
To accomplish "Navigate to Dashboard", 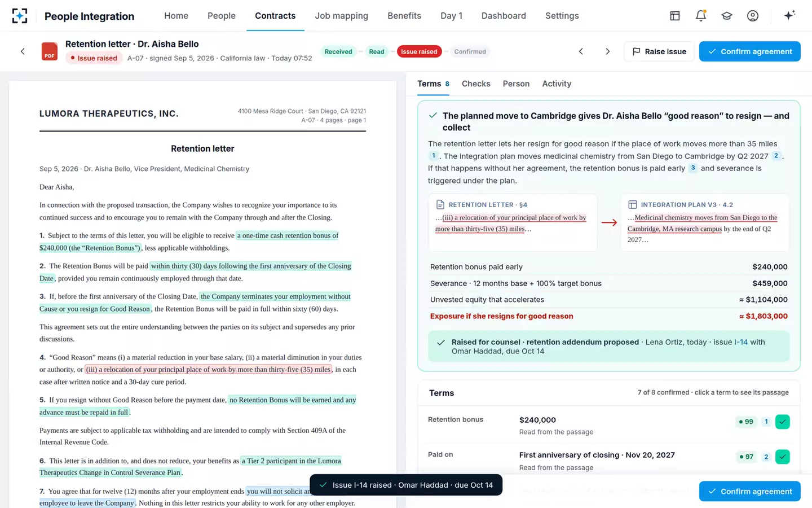I will pos(504,16).
